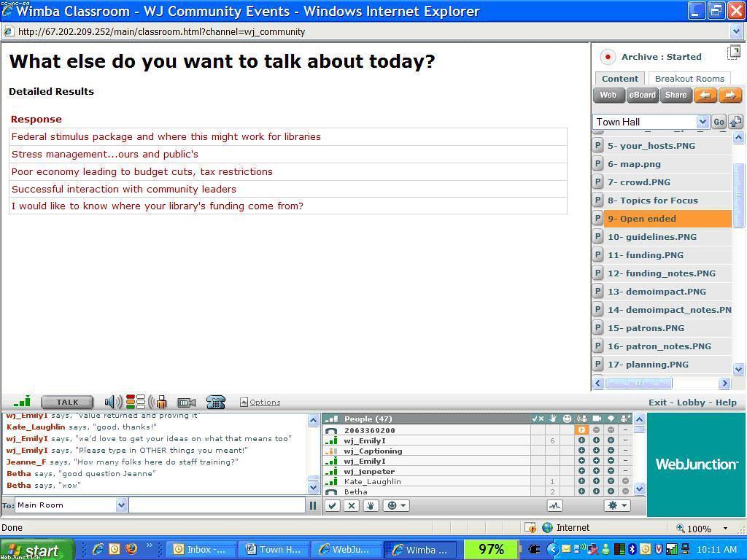Pause chat scrolling with the pause button
747x560 pixels.
[x=313, y=505]
